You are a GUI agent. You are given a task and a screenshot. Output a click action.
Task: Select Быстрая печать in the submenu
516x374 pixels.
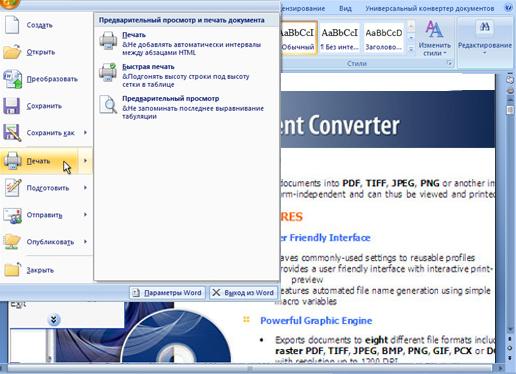187,75
